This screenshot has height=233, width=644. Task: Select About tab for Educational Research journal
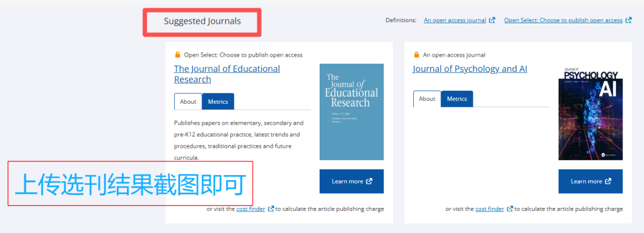pos(188,101)
